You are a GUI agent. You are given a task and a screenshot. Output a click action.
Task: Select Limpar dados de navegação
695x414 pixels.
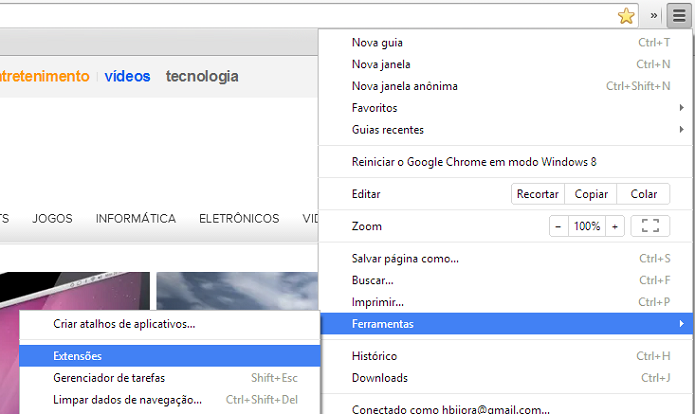[x=170, y=400]
